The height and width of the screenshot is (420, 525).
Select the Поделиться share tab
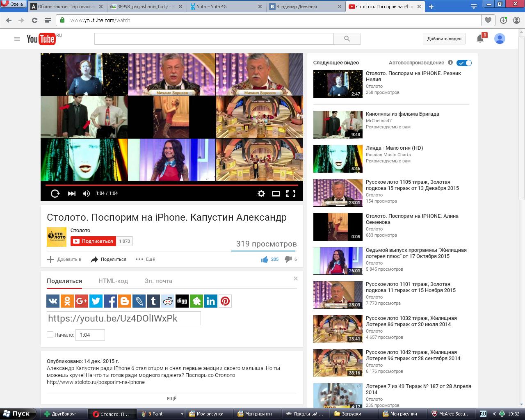coord(64,281)
